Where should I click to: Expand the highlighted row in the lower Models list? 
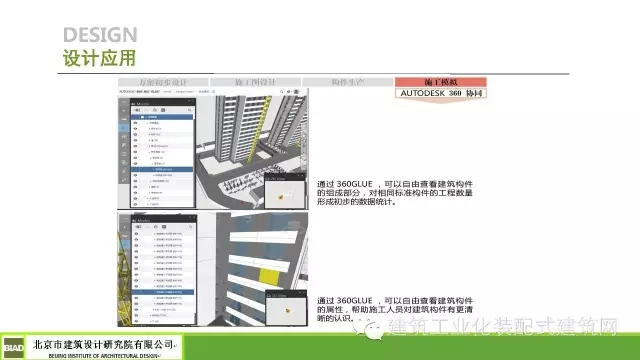(x=154, y=292)
